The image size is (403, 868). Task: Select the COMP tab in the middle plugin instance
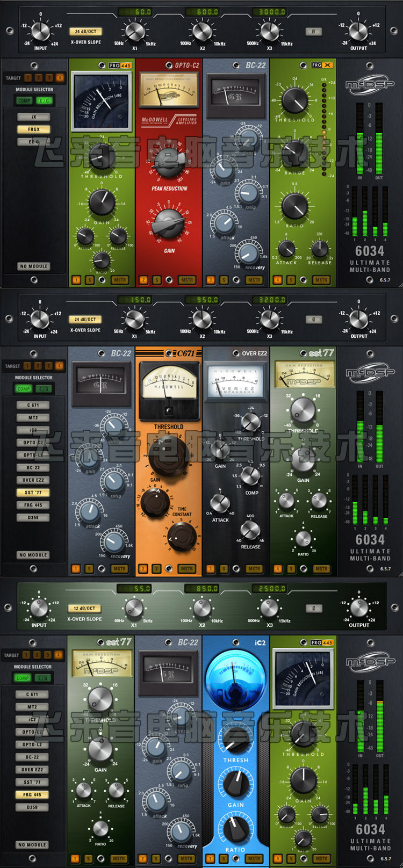point(24,388)
